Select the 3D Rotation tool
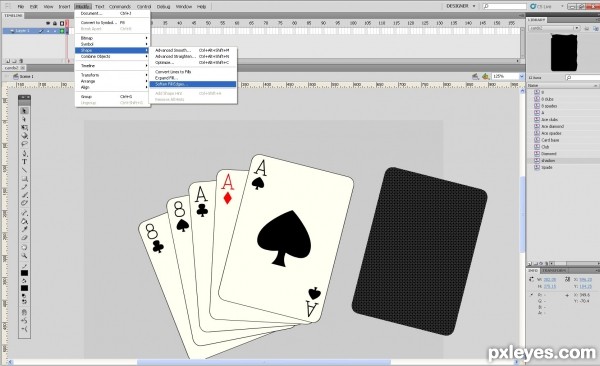The height and width of the screenshot is (366, 600). point(24,136)
